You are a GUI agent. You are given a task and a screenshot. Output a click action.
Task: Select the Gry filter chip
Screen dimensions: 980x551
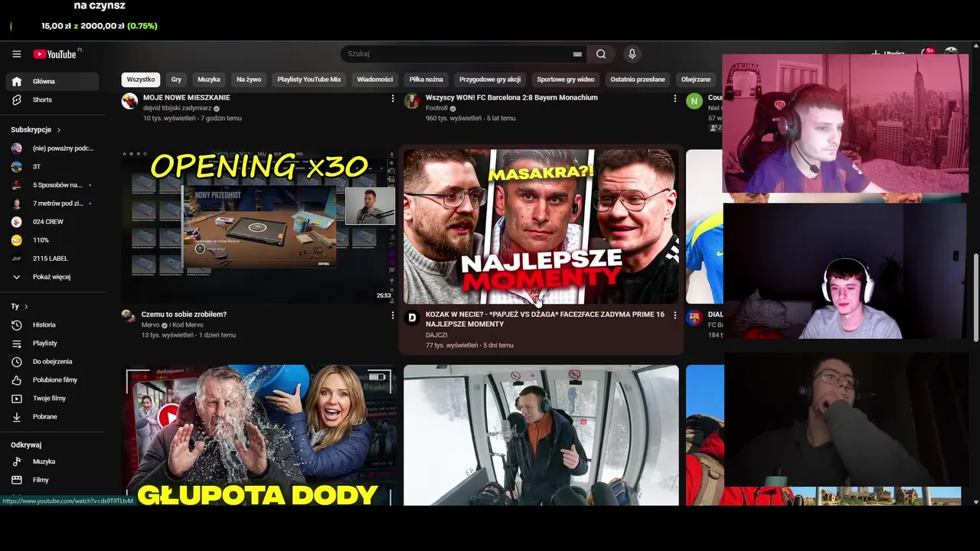176,80
